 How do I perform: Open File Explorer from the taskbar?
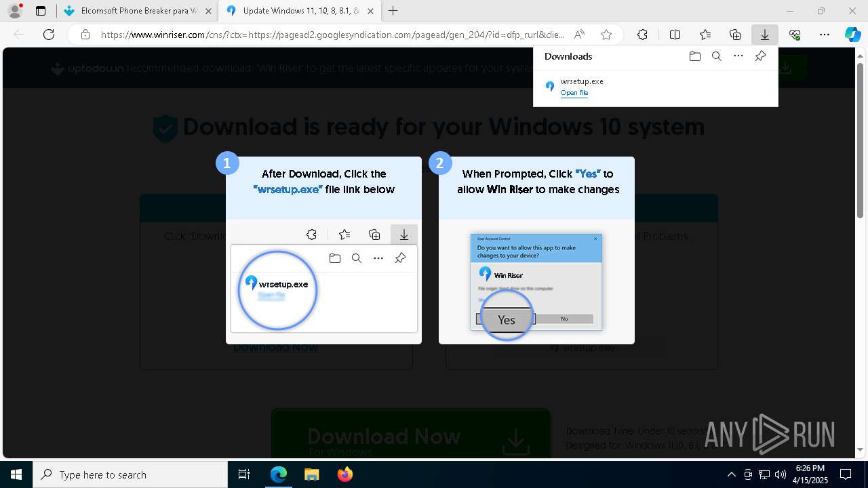[x=311, y=474]
